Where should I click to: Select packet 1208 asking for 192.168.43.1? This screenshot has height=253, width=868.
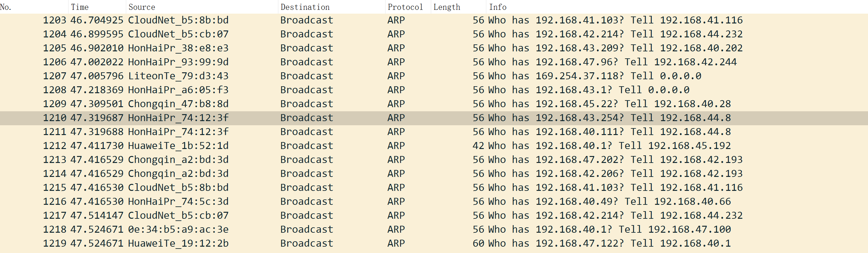point(573,90)
